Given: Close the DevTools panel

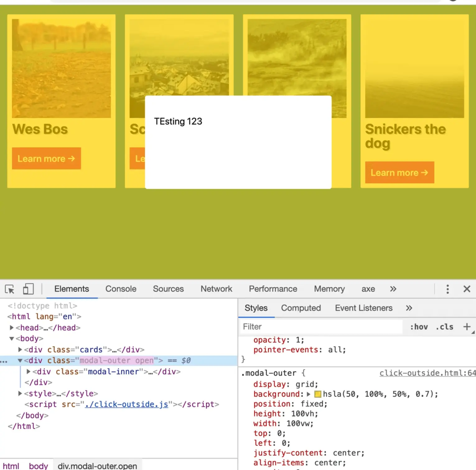Looking at the screenshot, I should coord(467,289).
